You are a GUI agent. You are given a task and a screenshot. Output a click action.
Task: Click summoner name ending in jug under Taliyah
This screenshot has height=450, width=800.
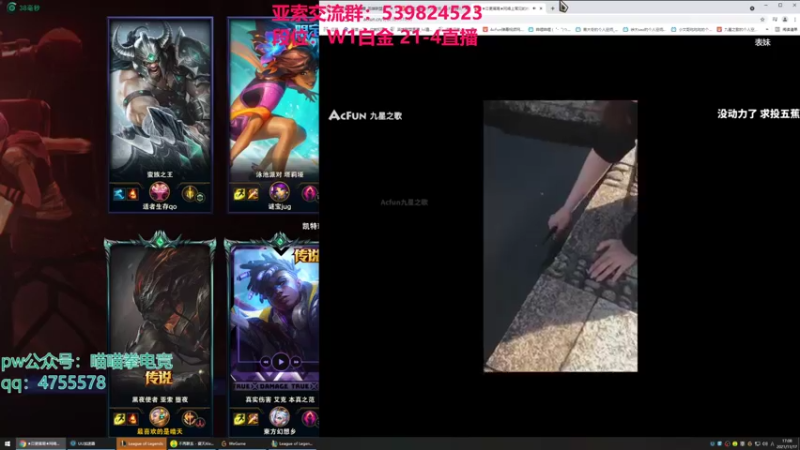pos(280,207)
